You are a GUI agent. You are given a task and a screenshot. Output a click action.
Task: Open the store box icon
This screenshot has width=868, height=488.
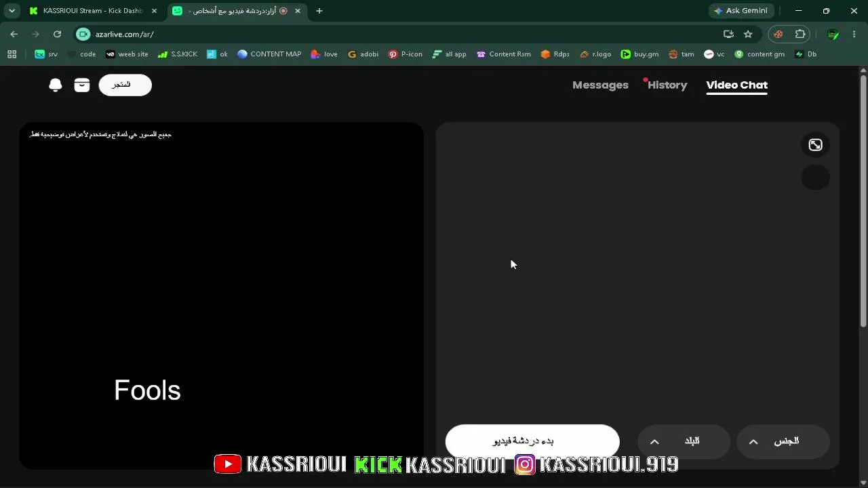[82, 85]
